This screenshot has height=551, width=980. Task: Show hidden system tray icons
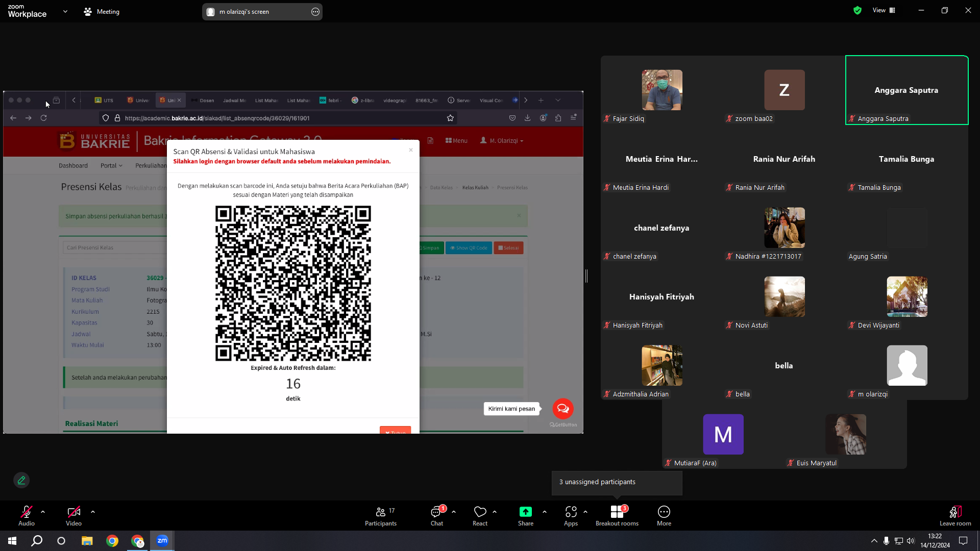click(874, 541)
